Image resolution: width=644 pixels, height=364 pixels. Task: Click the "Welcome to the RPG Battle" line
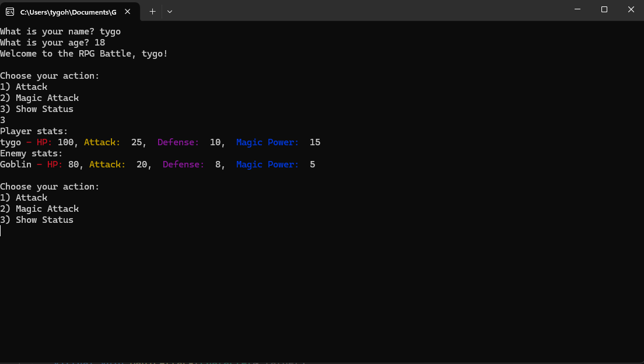tap(84, 54)
